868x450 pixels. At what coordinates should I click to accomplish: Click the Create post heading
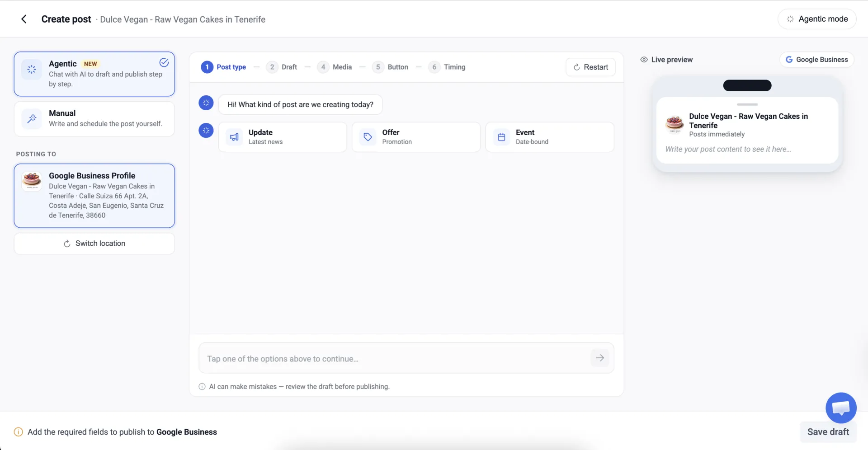coord(66,19)
